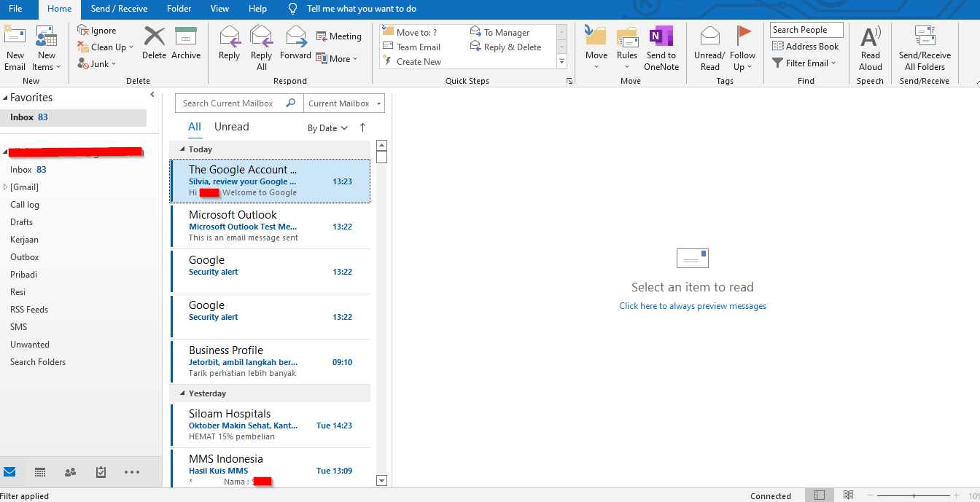
Task: Click 'Click here to always preview messages'
Action: point(693,306)
